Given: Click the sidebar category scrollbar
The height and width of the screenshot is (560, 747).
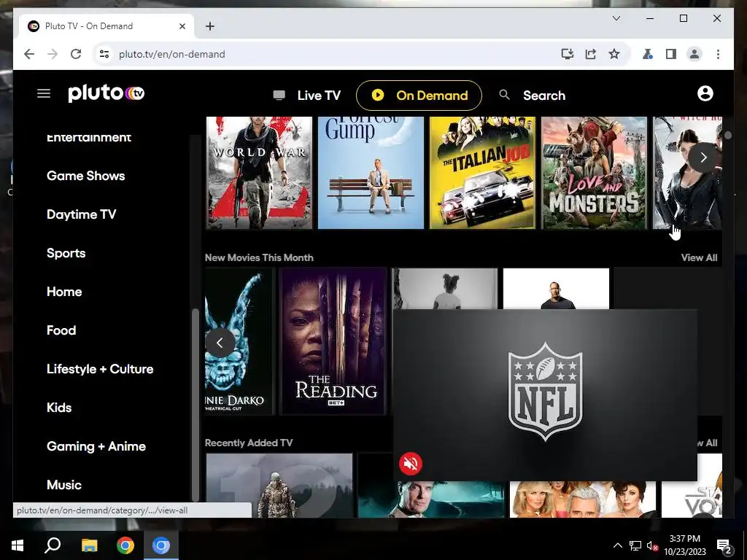Looking at the screenshot, I should pos(194,405).
